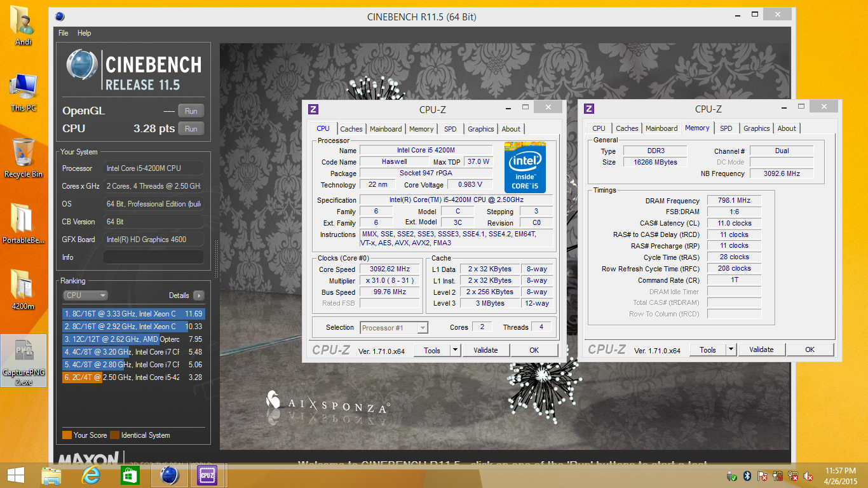Check battery power tray icon
The image size is (868, 488).
[778, 476]
